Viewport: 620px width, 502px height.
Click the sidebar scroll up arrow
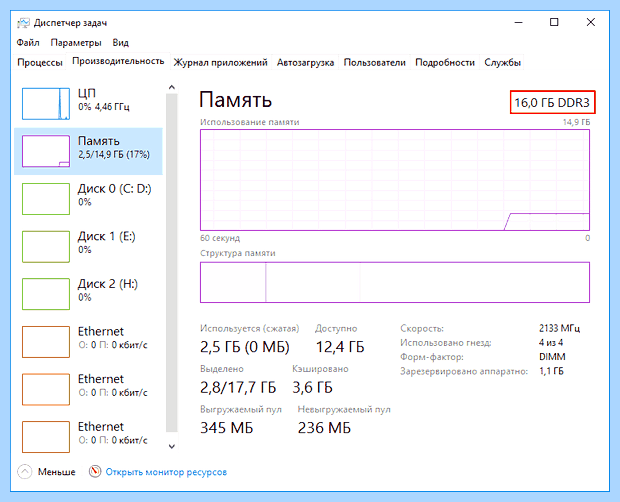(x=172, y=87)
